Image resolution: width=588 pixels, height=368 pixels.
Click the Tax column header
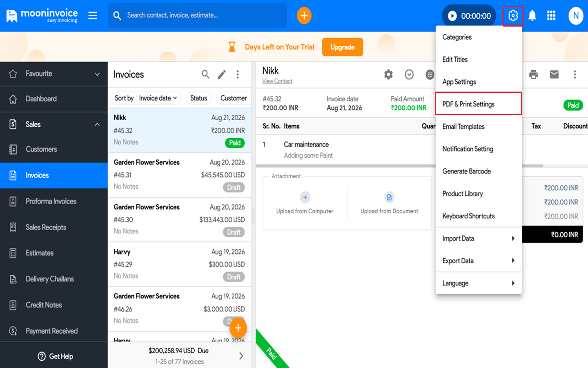click(536, 126)
